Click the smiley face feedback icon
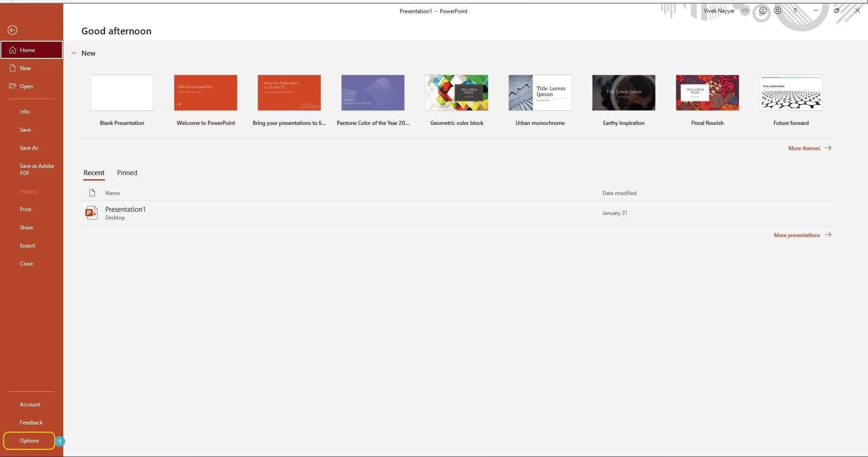Image resolution: width=868 pixels, height=457 pixels. click(763, 10)
